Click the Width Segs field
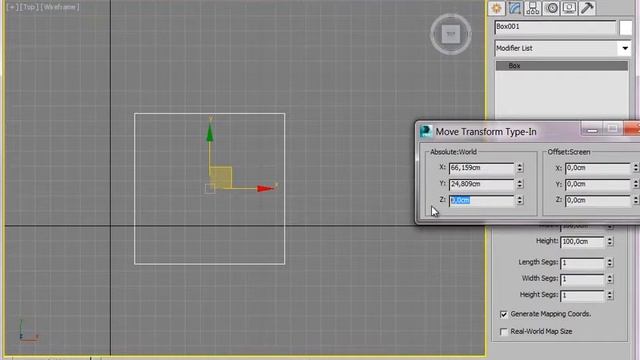 [x=582, y=279]
